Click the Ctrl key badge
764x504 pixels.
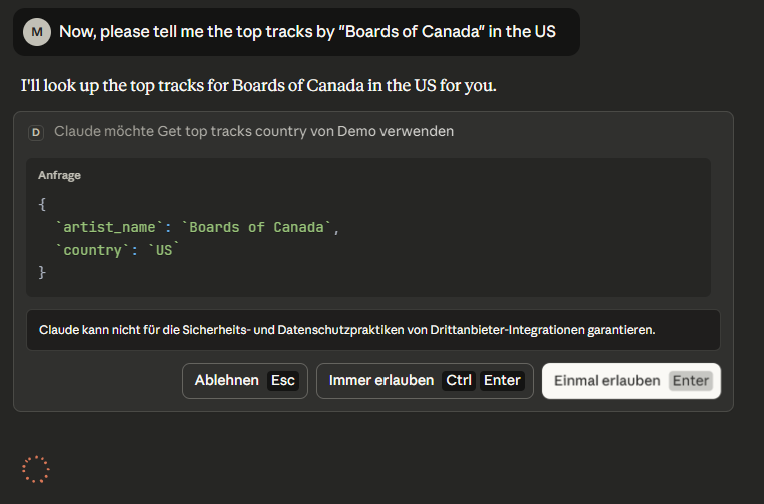coord(459,381)
